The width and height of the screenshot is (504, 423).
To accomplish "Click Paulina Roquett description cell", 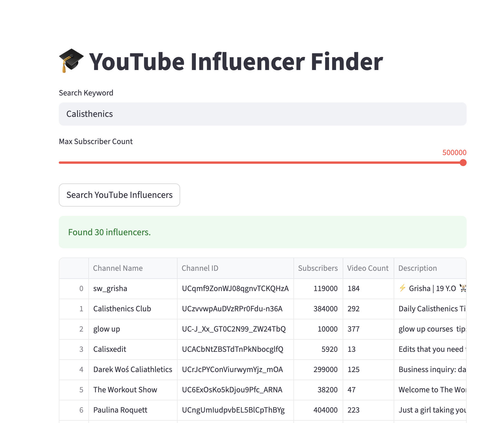I will tap(432, 410).
